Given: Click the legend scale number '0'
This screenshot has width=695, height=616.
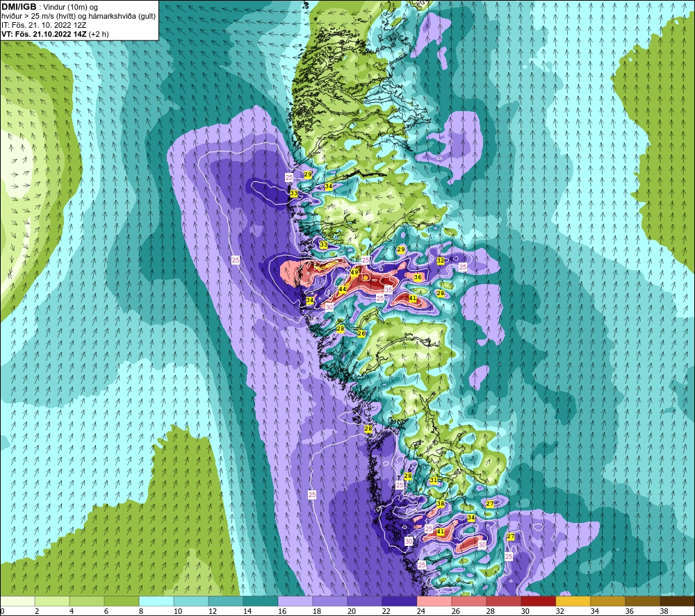Looking at the screenshot, I should coord(2,612).
